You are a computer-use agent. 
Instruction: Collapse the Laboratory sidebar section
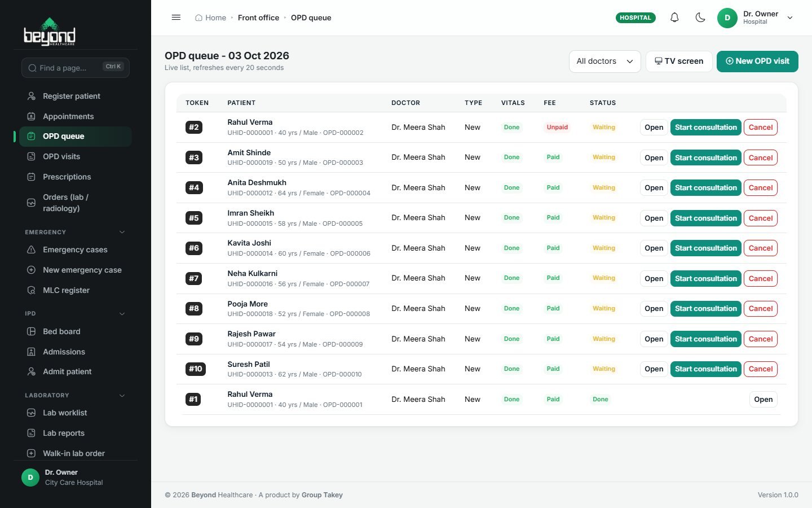tap(122, 395)
